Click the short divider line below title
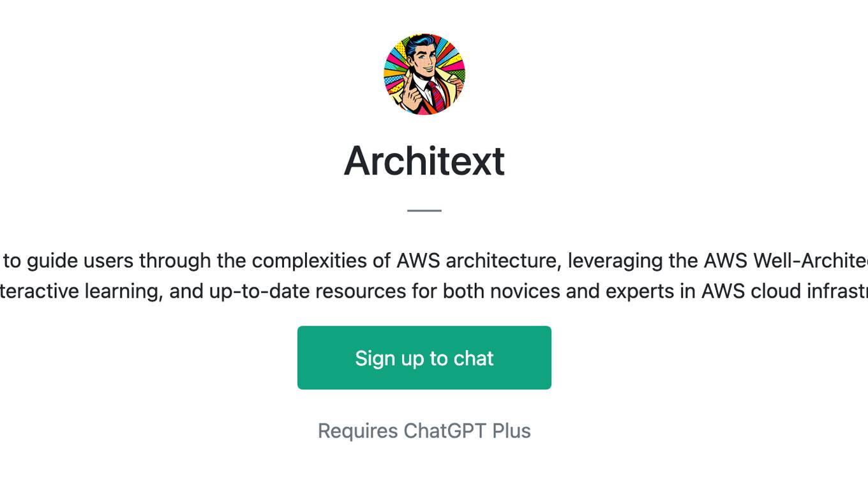The height and width of the screenshot is (488, 868). [x=424, y=210]
